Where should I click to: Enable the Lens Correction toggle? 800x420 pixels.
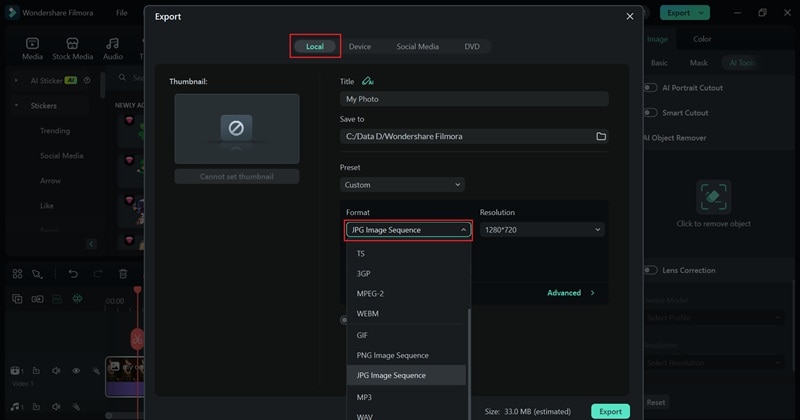click(x=651, y=270)
